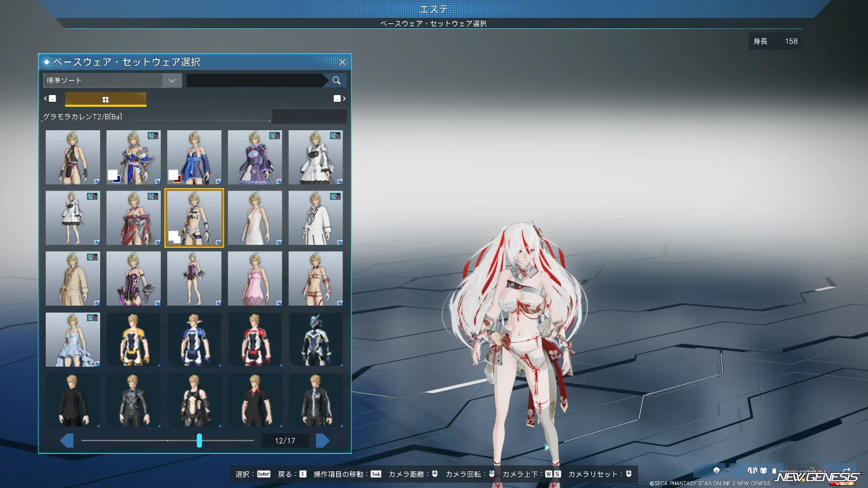The height and width of the screenshot is (488, 868).
Task: Go to the next page with right arrow
Action: pyautogui.click(x=322, y=441)
